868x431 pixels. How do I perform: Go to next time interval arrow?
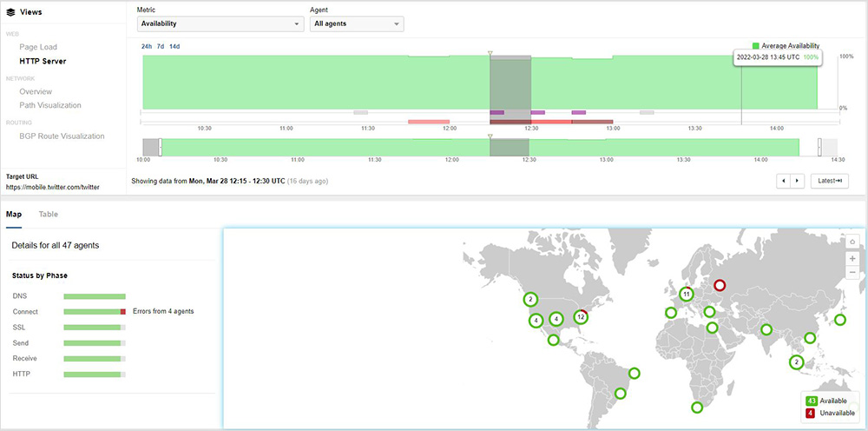click(797, 181)
